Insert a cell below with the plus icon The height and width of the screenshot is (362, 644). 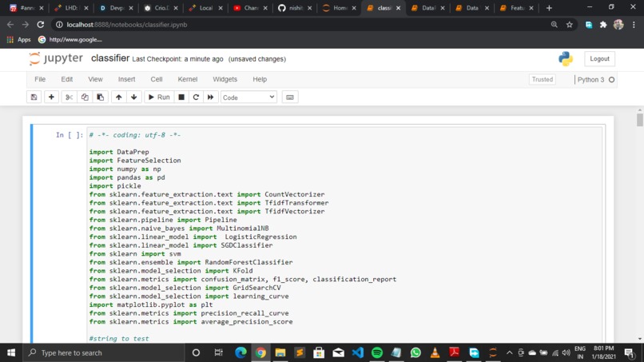point(51,97)
